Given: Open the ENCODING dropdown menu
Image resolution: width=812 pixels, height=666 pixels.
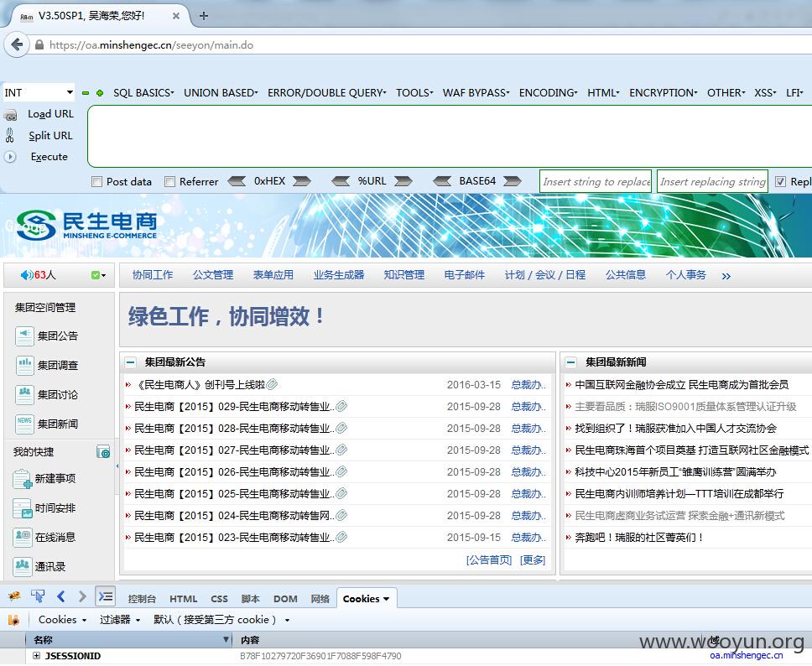Looking at the screenshot, I should click(548, 93).
